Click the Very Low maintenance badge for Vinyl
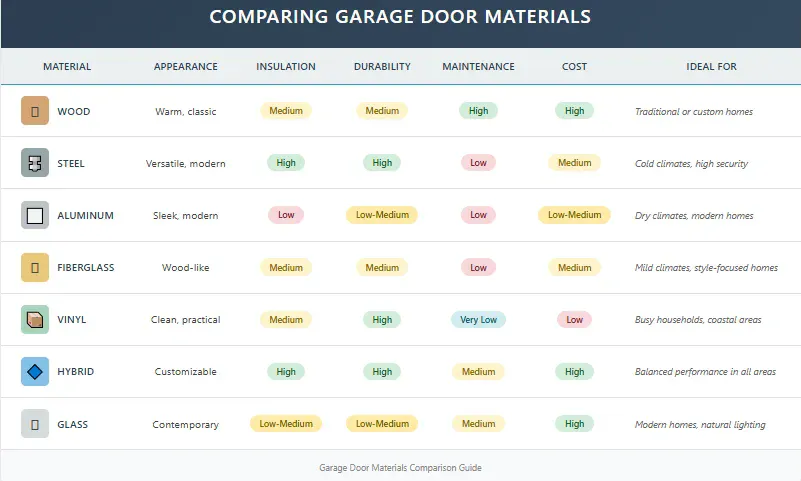Viewport: 801px width, 481px height. pos(478,320)
